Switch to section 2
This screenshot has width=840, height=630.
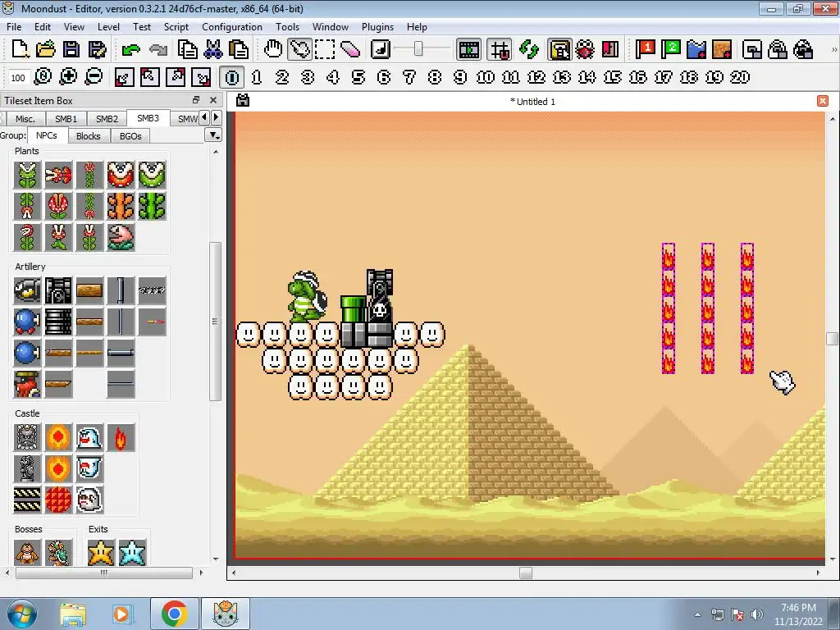pyautogui.click(x=282, y=77)
